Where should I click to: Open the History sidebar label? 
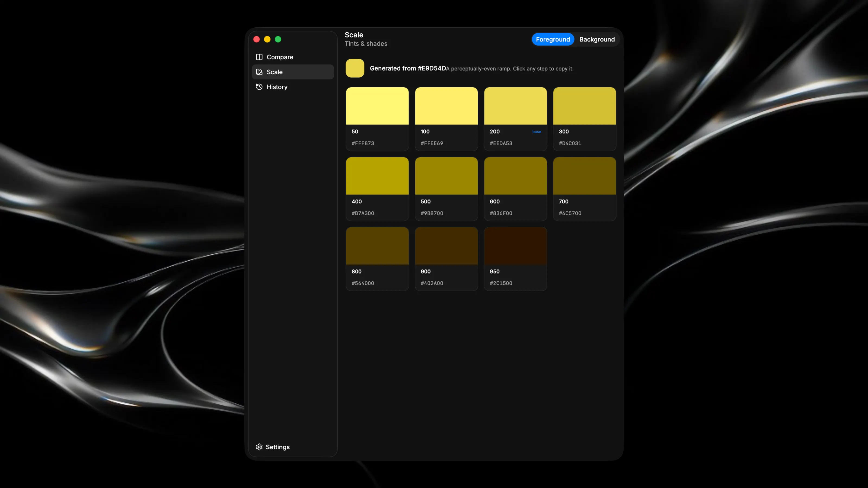point(277,87)
